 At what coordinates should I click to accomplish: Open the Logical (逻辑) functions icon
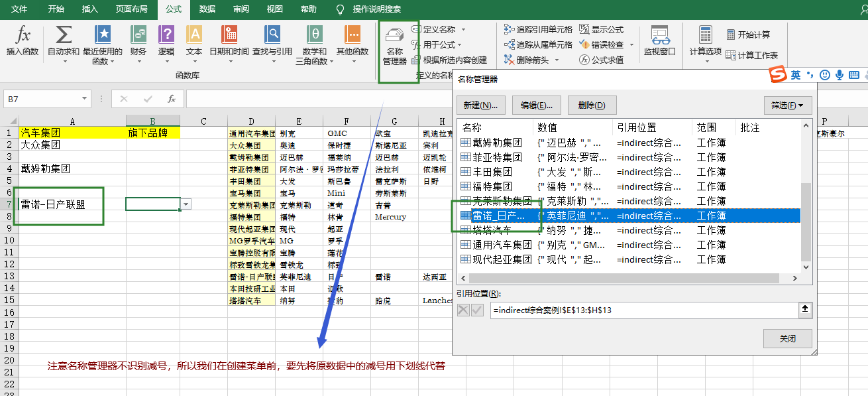click(166, 35)
